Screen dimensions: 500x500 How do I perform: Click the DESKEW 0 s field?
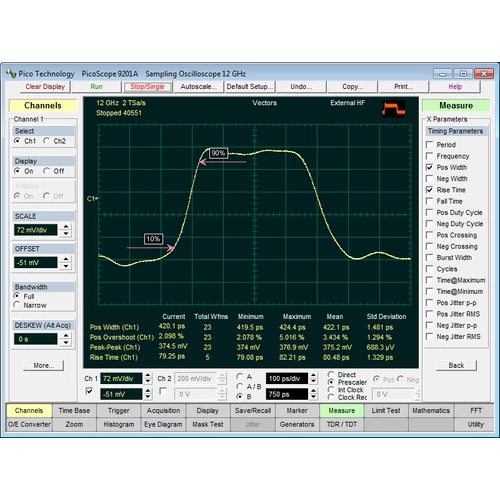tap(36, 339)
